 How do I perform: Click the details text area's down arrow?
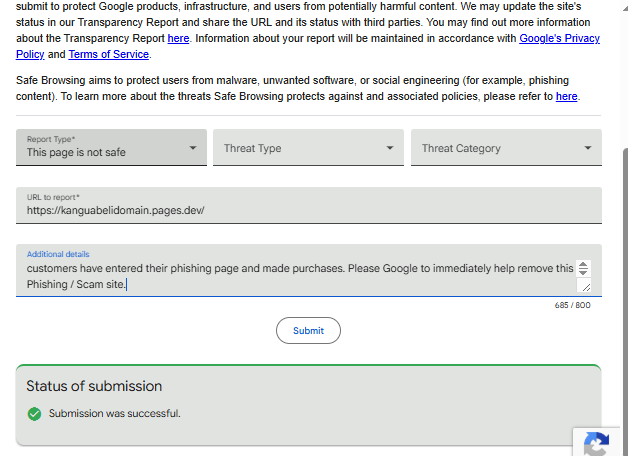tap(584, 272)
